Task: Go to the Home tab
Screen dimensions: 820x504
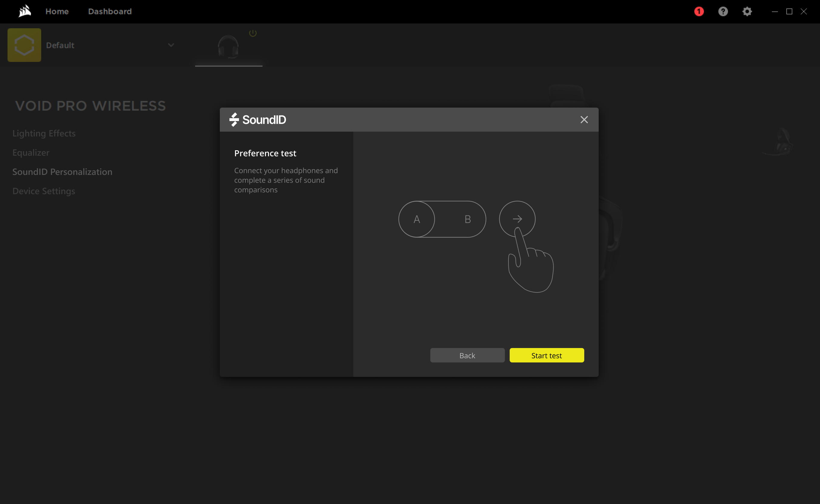Action: click(x=57, y=11)
